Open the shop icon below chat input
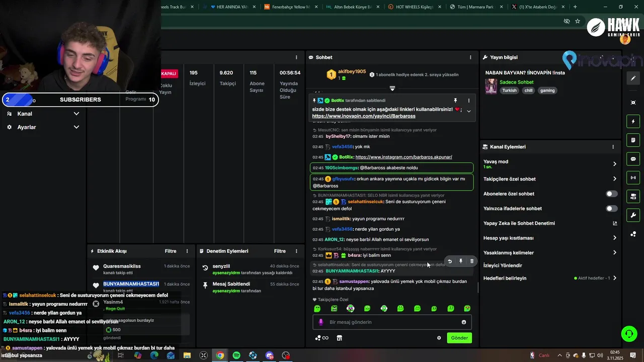Viewport: 644px width, 362px height. click(339, 338)
